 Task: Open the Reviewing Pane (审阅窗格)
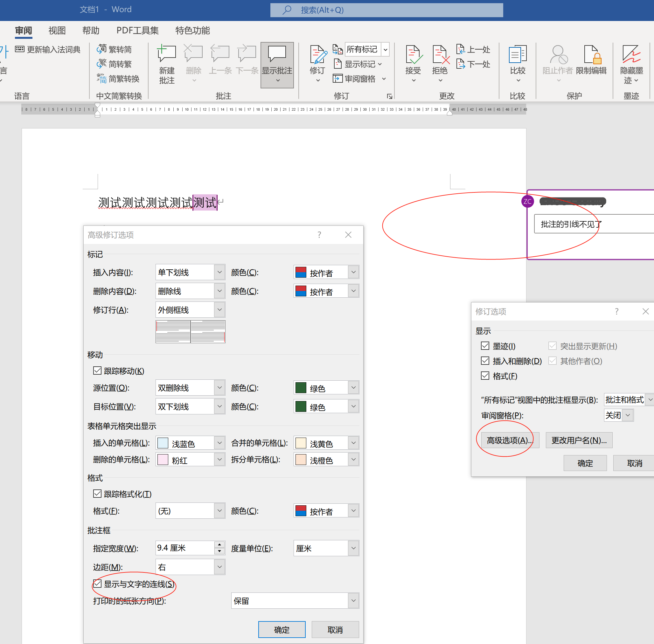(x=359, y=79)
